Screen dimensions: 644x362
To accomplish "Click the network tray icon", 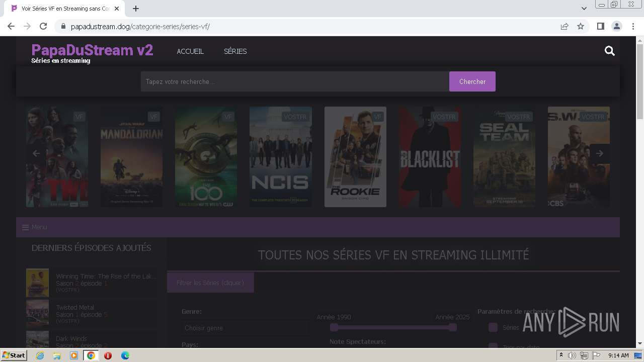I will pyautogui.click(x=584, y=355).
